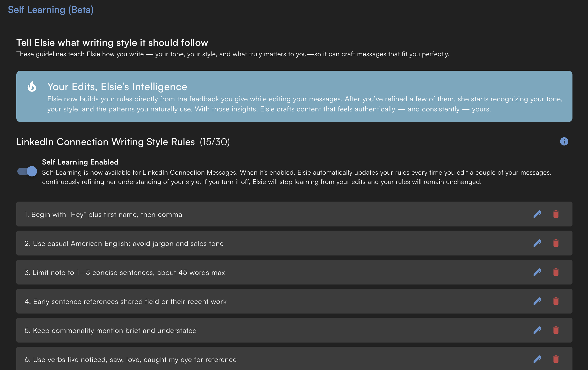Viewport: 588px width, 370px height.
Task: Open the Self Learning (Beta) section heading
Action: (51, 10)
